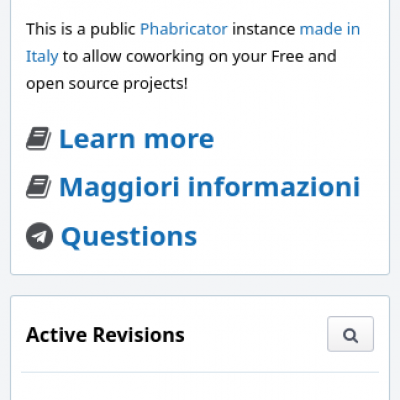Follow the Phabricator hyperlink
The height and width of the screenshot is (400, 400).
(184, 29)
